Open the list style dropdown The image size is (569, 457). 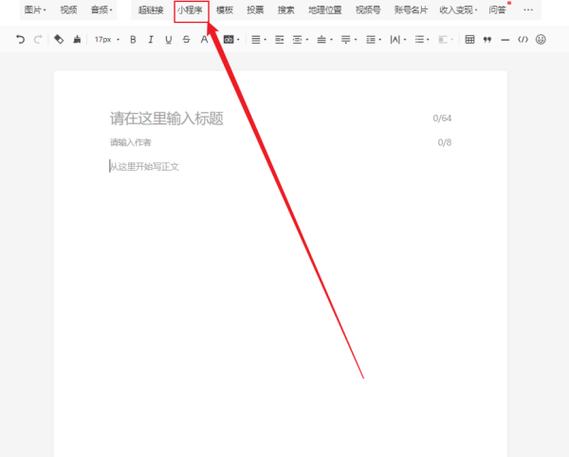click(422, 40)
